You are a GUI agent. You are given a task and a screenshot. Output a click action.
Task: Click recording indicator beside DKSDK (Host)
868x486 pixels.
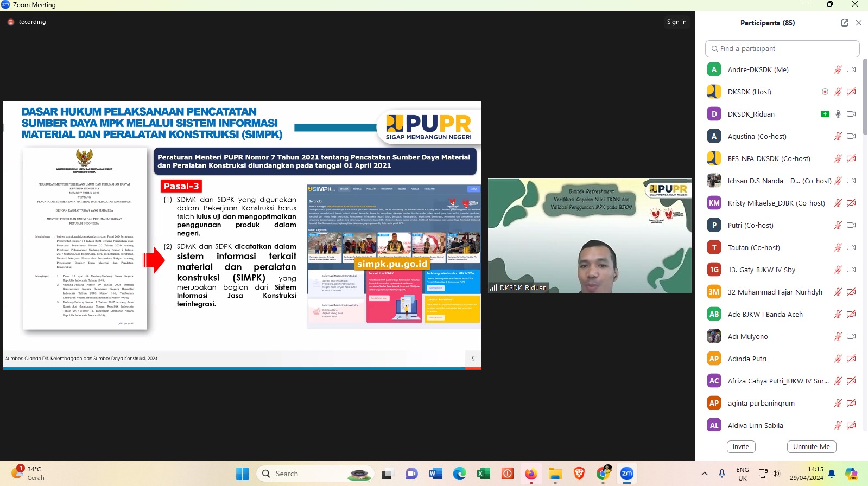coord(825,92)
